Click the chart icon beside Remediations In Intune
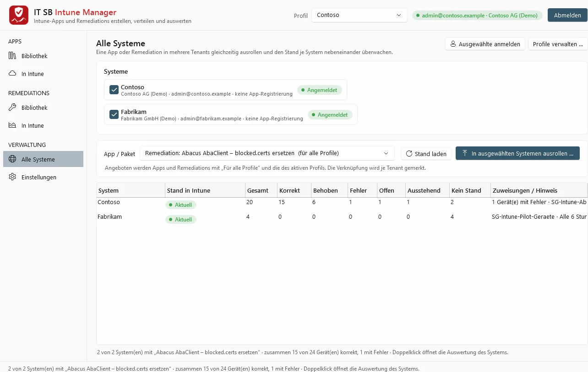 12,125
